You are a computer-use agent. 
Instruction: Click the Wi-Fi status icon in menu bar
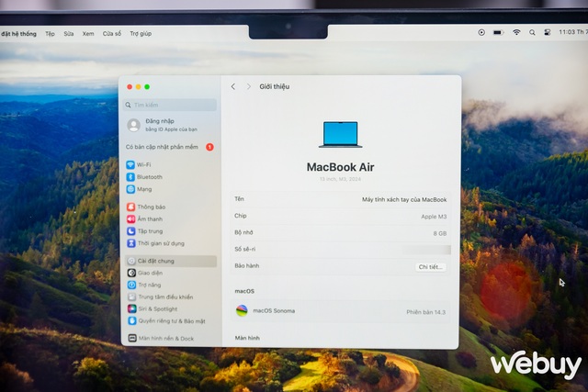point(516,33)
